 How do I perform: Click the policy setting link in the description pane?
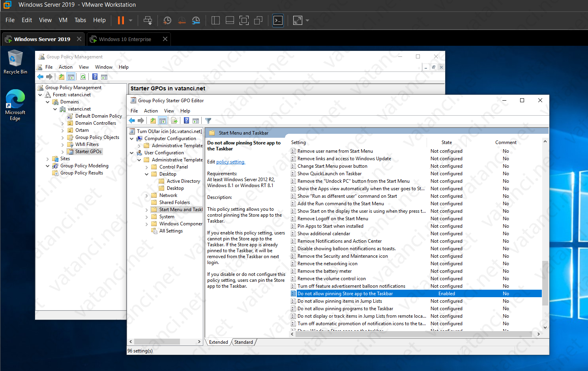point(230,161)
